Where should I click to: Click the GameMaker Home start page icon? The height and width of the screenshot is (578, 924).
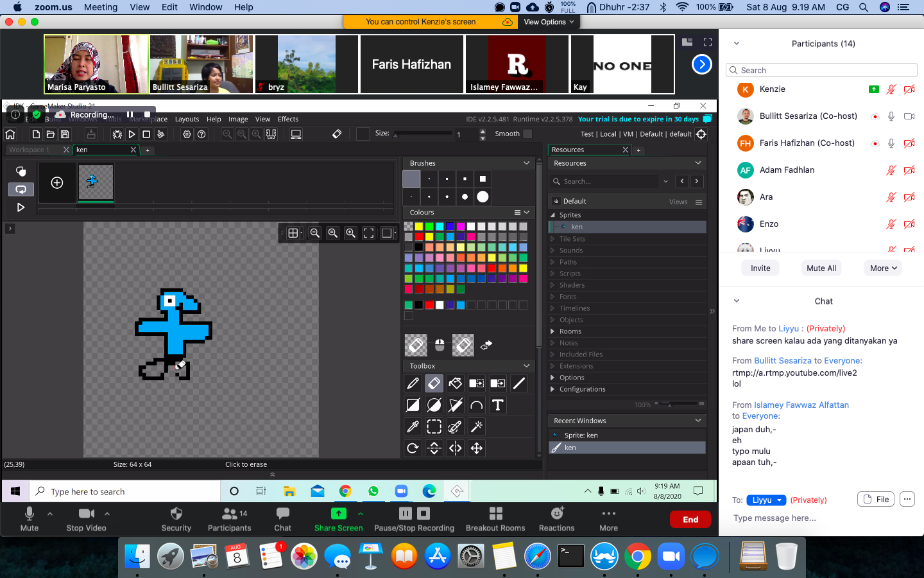click(10, 134)
